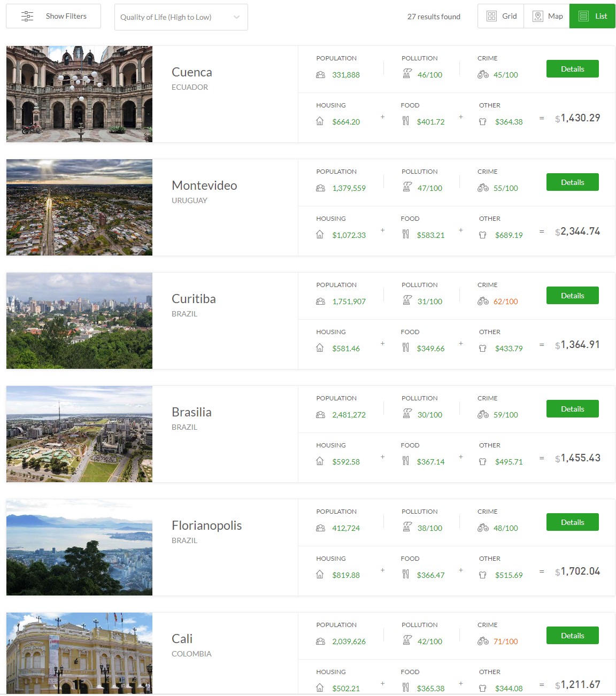This screenshot has height=696, width=616.
Task: Click Cuenca's population people icon
Action: coord(321,75)
